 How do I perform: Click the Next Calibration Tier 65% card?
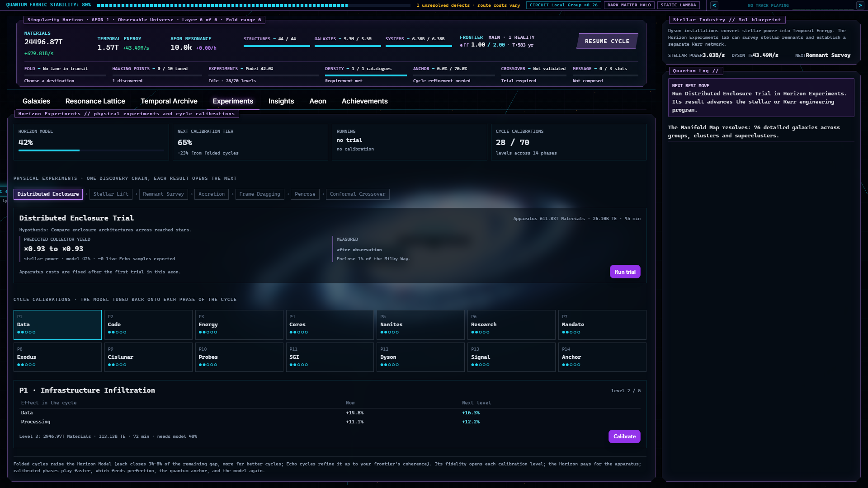point(250,142)
